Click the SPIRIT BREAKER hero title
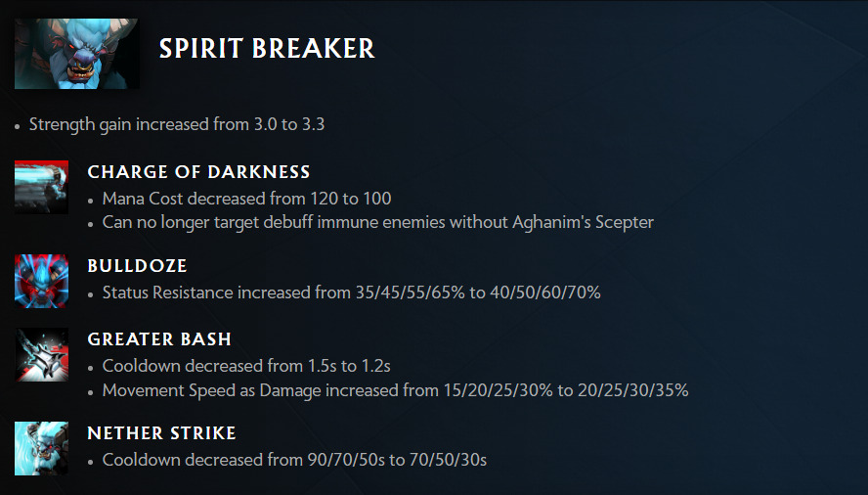 pyautogui.click(x=267, y=49)
